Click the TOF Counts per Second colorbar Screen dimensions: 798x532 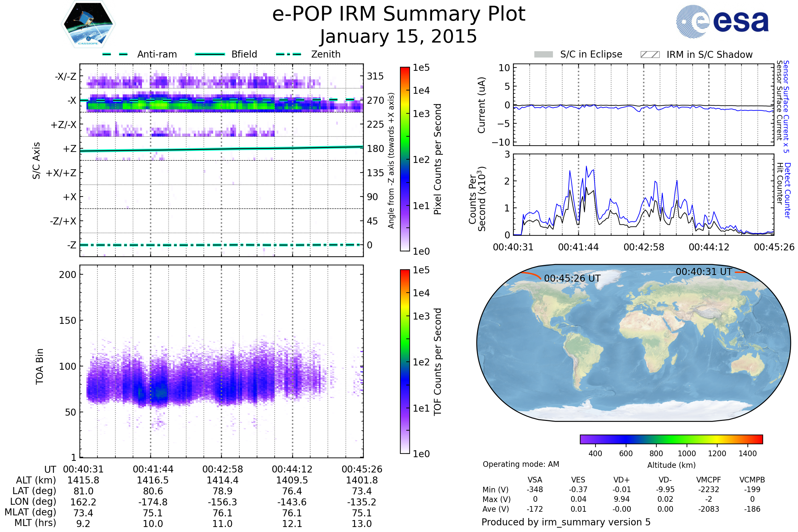pos(405,361)
